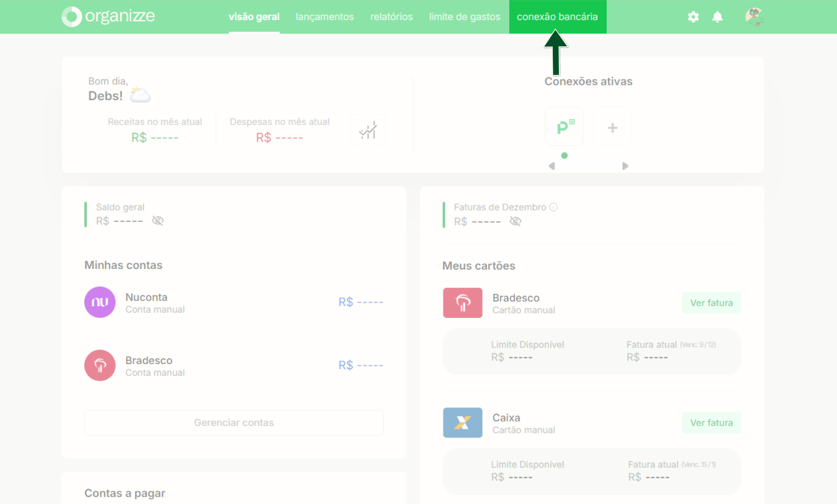This screenshot has height=504, width=837.
Task: Open the user profile avatar
Action: click(x=754, y=17)
